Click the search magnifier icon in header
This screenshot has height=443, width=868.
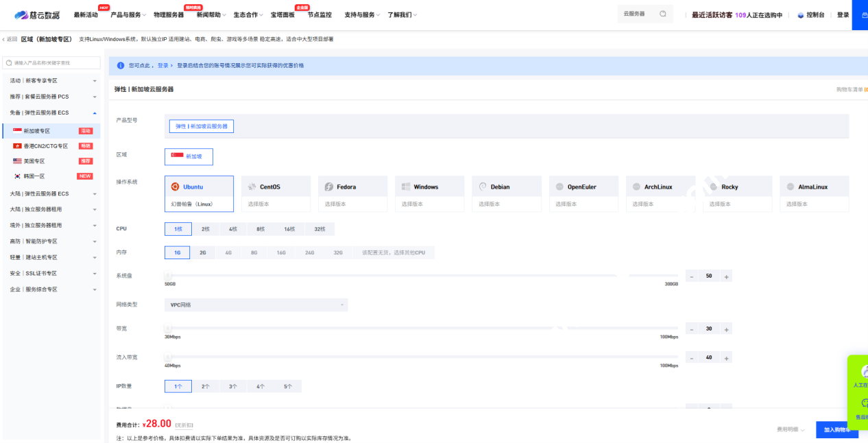(x=662, y=14)
